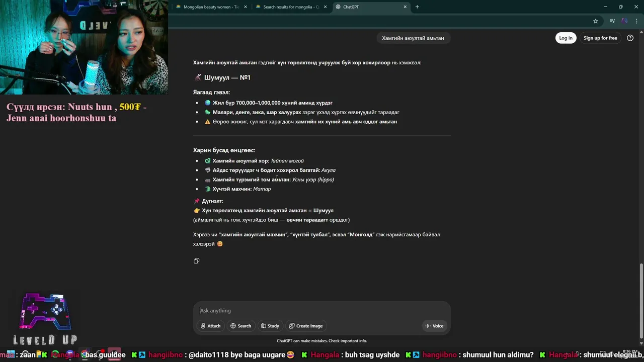Close the ChatGPT tab

point(405,7)
